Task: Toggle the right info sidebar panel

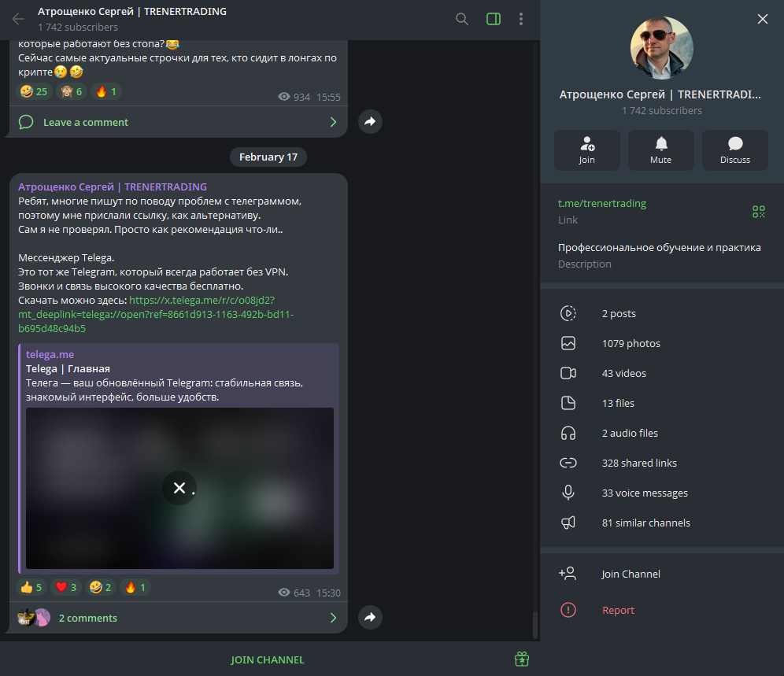Action: coord(494,19)
